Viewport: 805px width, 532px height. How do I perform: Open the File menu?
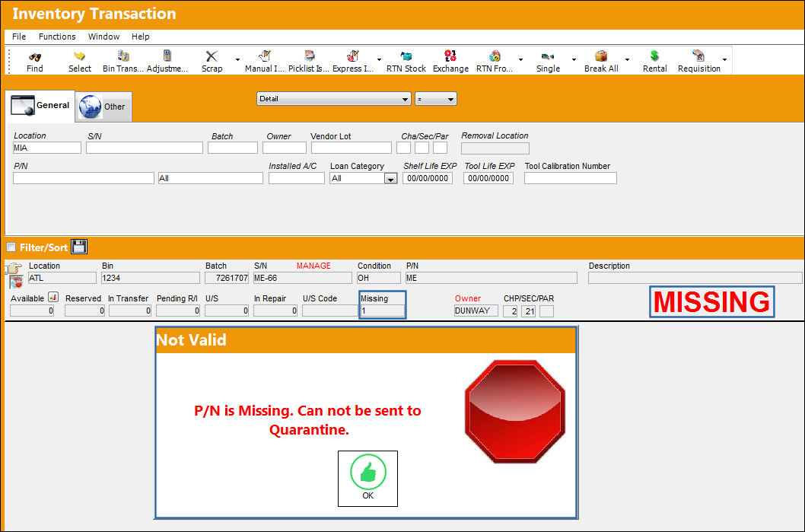[19, 37]
